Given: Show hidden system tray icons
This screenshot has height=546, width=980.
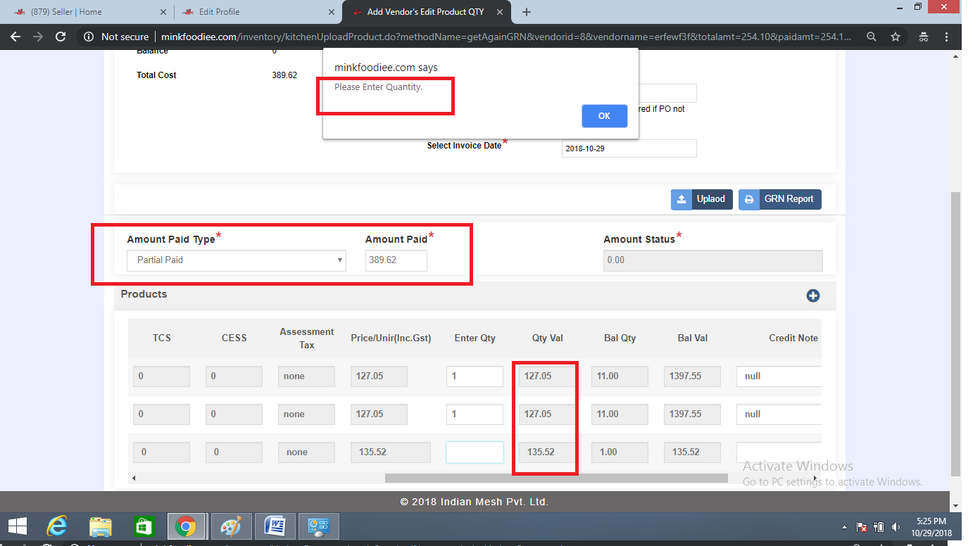Looking at the screenshot, I should (x=845, y=526).
